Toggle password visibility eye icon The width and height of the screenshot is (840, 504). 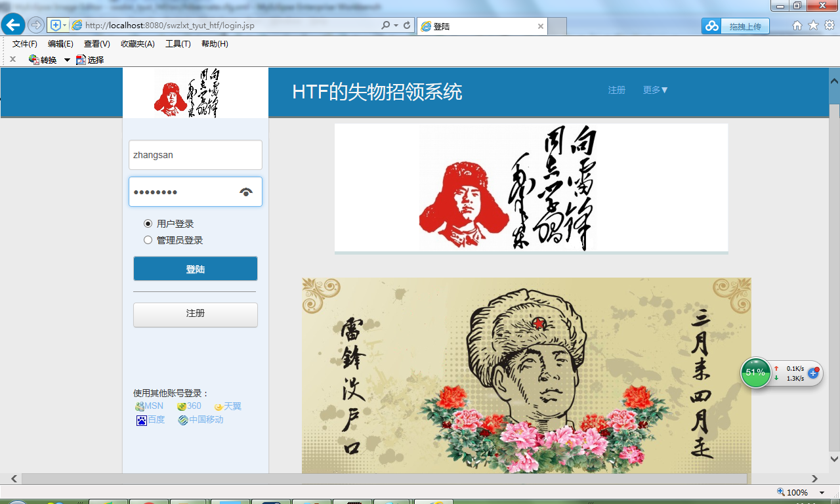246,192
